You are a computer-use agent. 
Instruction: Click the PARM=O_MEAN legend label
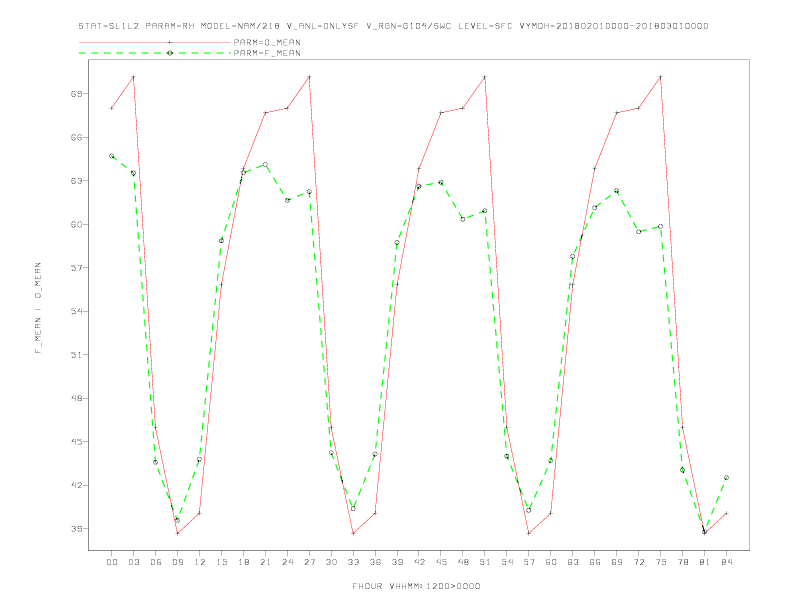point(267,42)
